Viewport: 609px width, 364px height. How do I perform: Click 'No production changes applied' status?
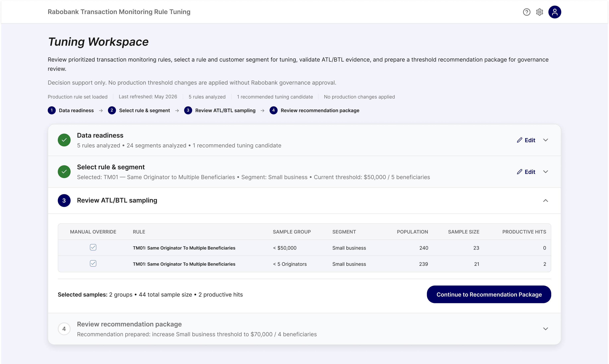[x=359, y=97]
